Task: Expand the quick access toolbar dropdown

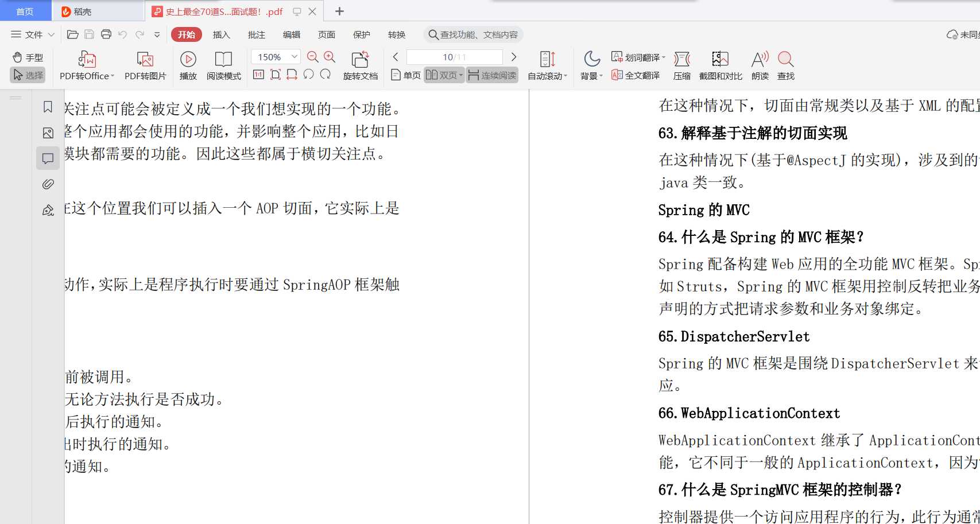Action: click(x=157, y=34)
